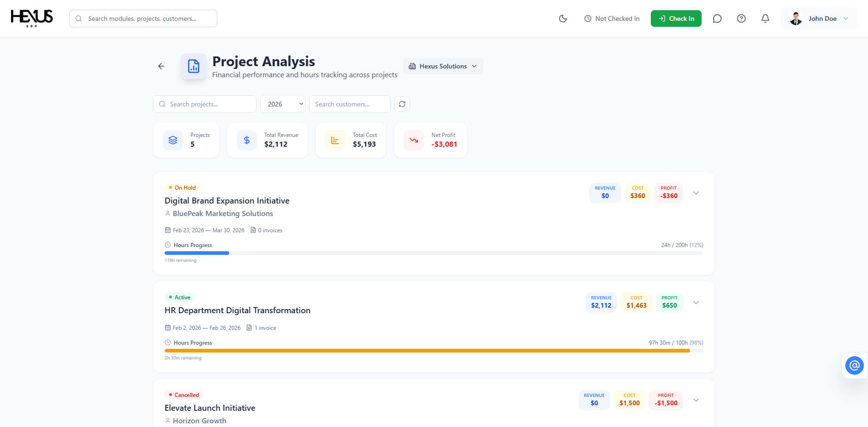Click the On Hold status badge

(182, 188)
